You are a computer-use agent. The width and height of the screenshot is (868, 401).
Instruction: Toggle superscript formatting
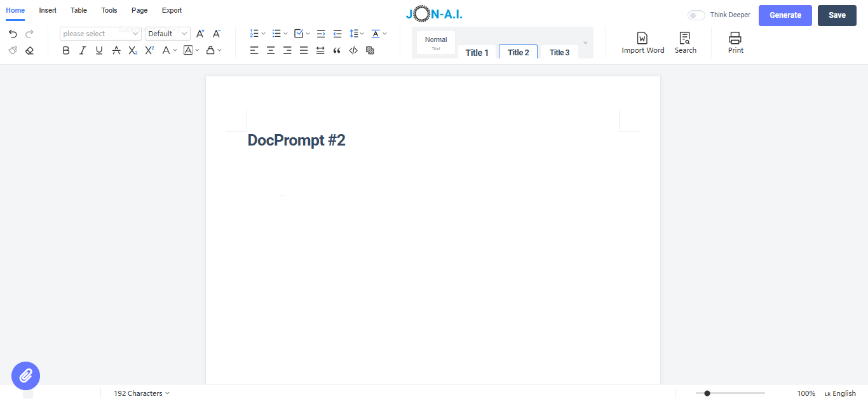[x=148, y=50]
